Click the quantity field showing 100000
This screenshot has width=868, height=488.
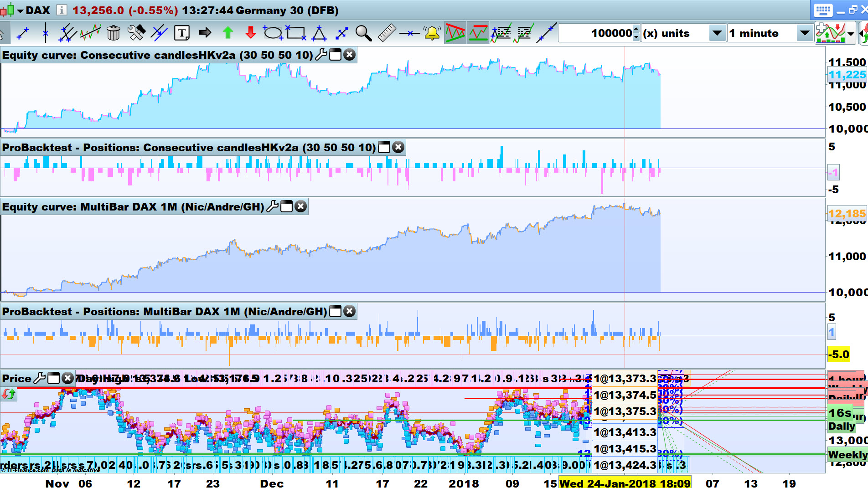click(596, 33)
